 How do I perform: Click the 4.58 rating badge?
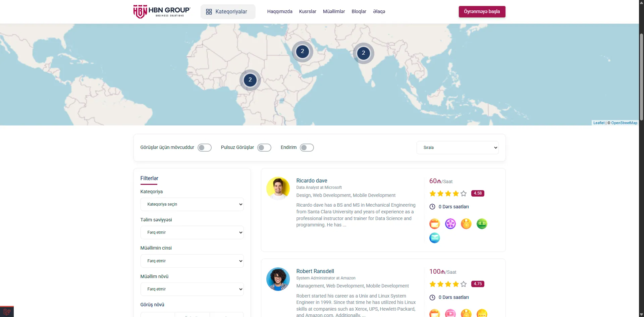coord(478,193)
